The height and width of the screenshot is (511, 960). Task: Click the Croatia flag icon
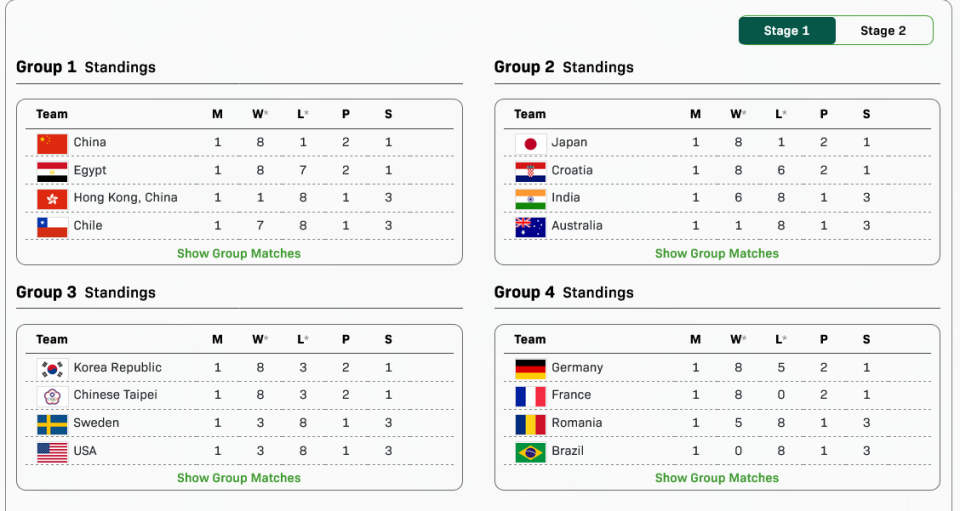pos(530,171)
